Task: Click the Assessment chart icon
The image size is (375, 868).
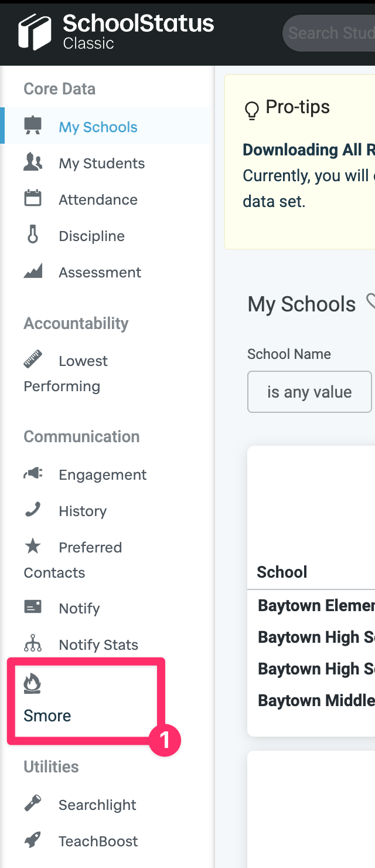Action: click(x=33, y=271)
